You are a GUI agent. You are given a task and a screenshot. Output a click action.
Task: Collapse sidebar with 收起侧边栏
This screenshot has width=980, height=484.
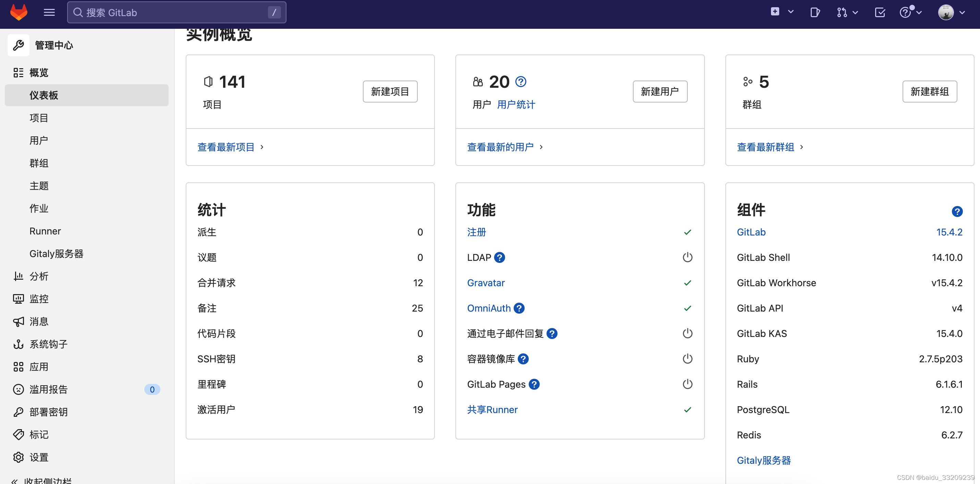click(41, 481)
